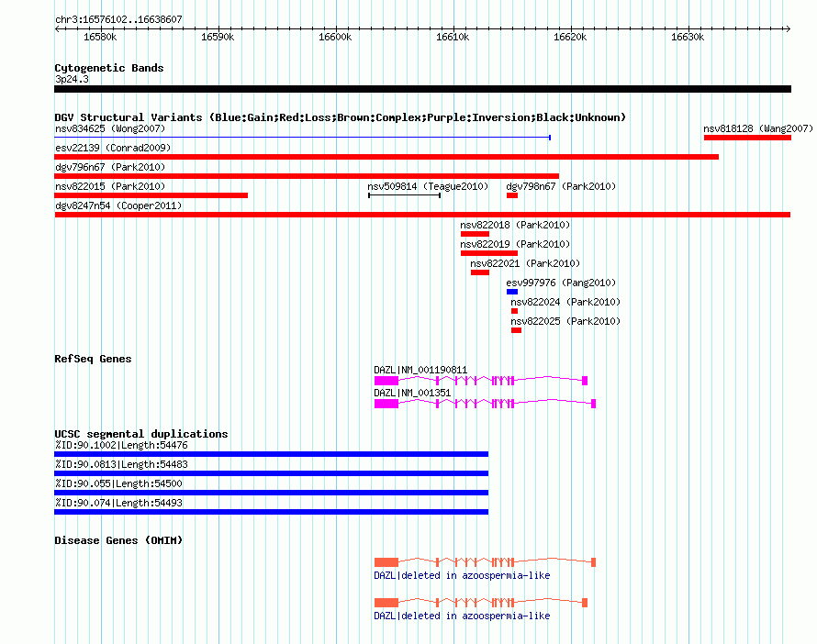Click the chr3:16576102..16638607 coordinate label

click(x=118, y=19)
